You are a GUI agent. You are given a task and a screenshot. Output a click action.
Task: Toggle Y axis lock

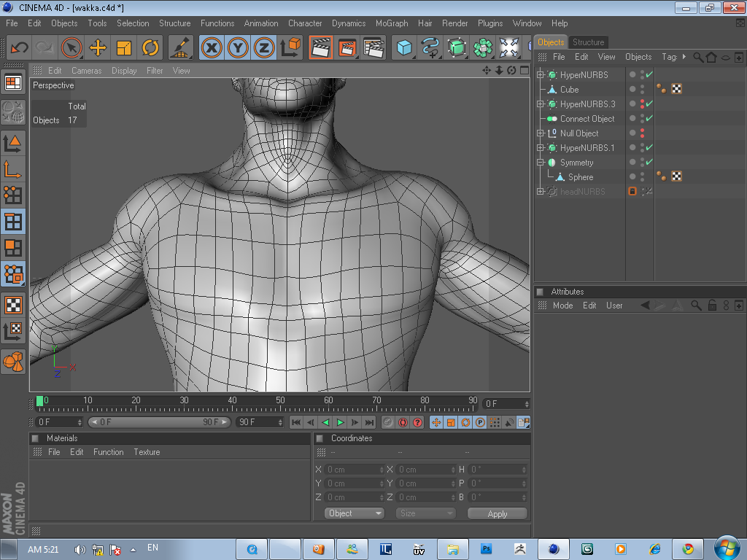pos(238,47)
